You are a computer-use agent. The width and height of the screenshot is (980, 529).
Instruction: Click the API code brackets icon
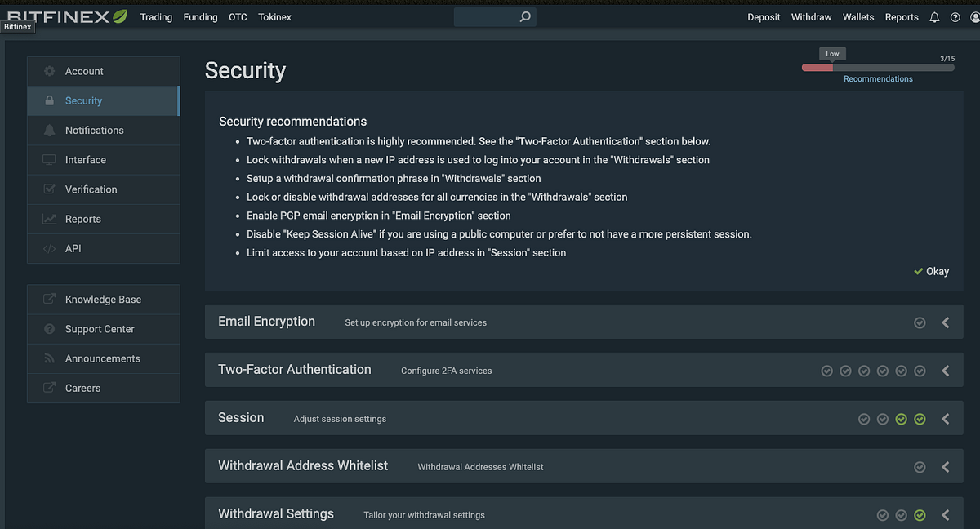click(x=49, y=248)
